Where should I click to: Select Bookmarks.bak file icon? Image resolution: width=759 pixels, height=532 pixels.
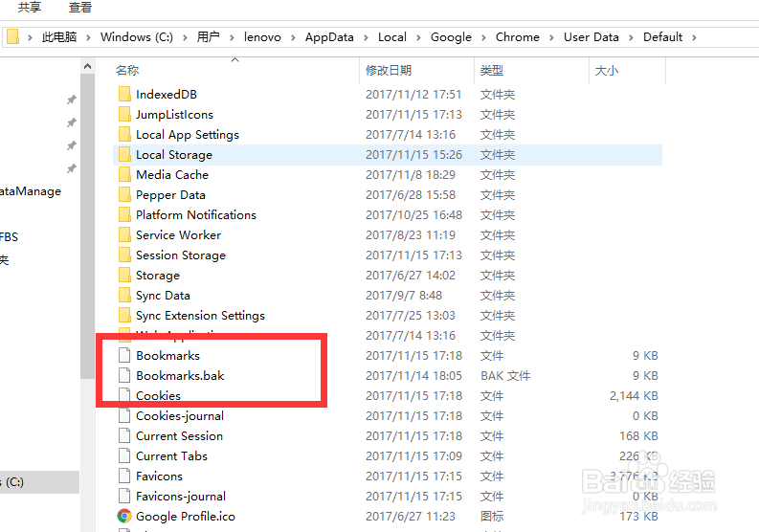coord(124,375)
